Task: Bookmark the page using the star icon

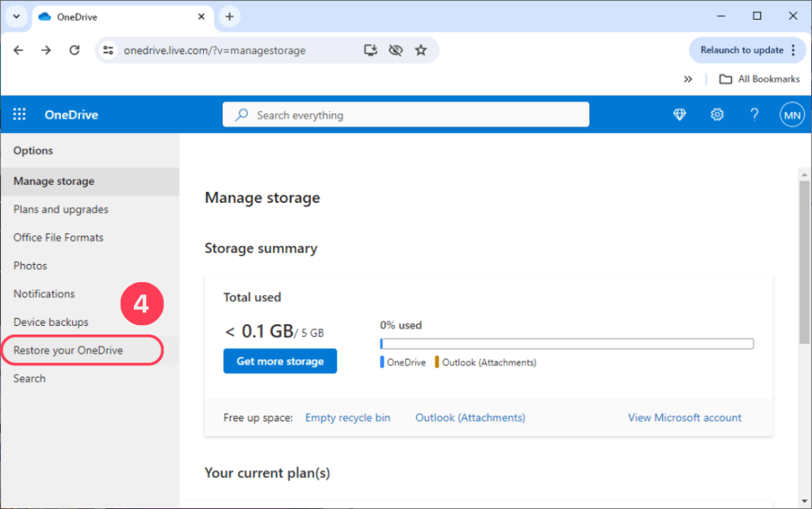Action: (x=421, y=49)
